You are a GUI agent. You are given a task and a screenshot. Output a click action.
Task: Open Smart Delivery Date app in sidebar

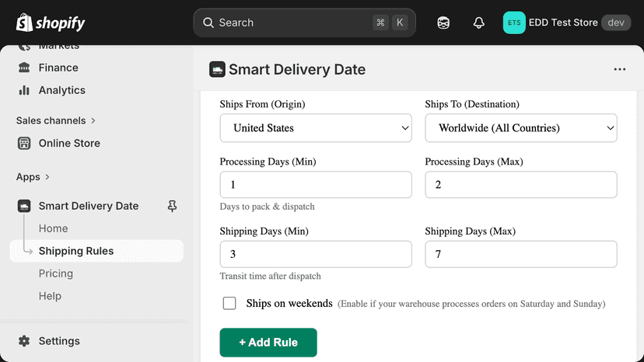[89, 206]
